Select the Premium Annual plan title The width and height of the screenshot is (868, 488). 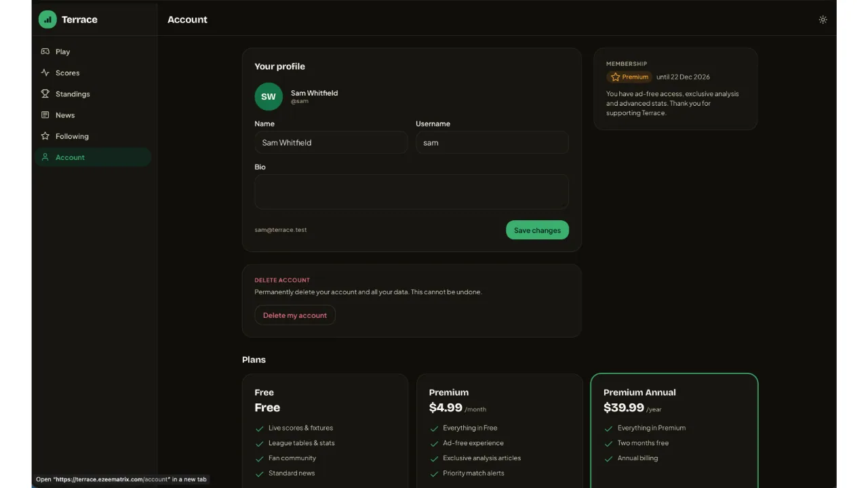639,392
